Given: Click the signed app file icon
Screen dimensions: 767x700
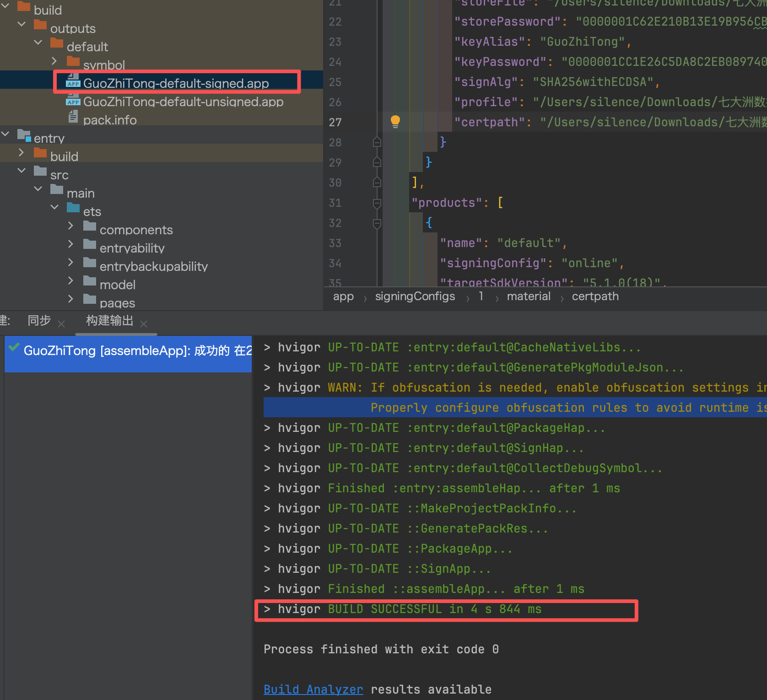Looking at the screenshot, I should (x=73, y=81).
